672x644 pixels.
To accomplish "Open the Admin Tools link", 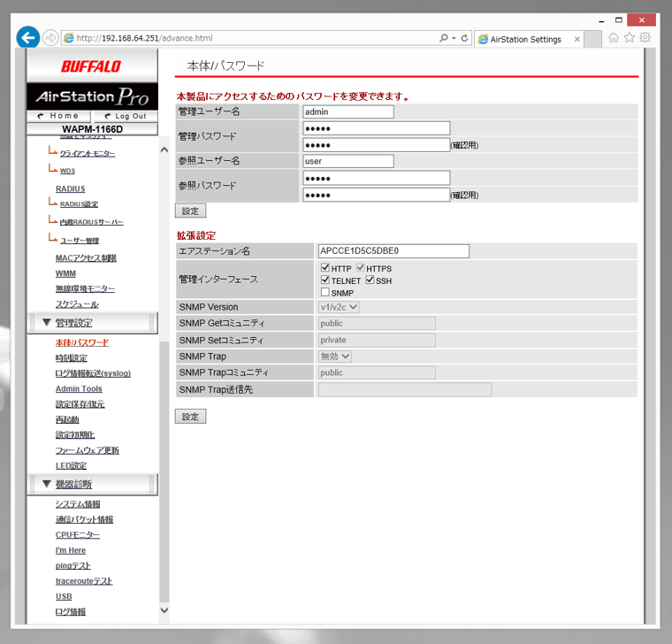I will coord(79,388).
